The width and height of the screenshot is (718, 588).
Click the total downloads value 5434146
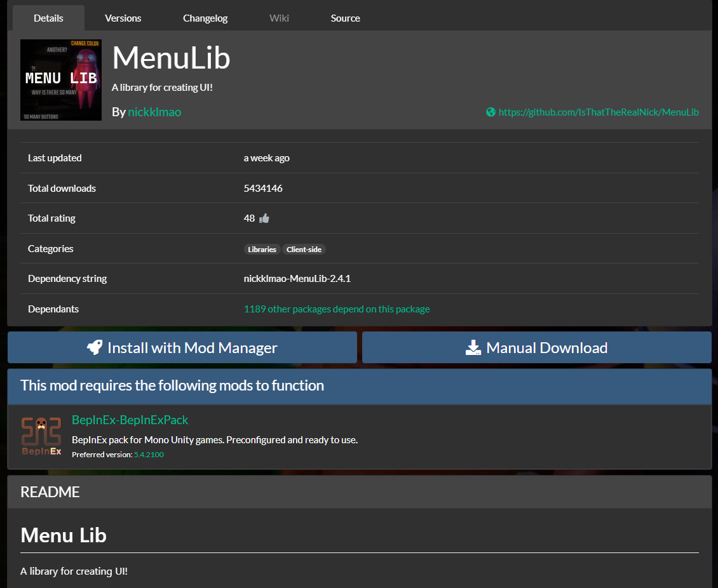click(x=263, y=189)
